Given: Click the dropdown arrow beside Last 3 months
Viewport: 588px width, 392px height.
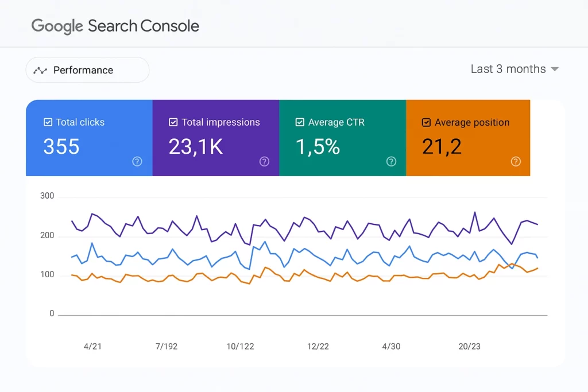Looking at the screenshot, I should point(555,69).
